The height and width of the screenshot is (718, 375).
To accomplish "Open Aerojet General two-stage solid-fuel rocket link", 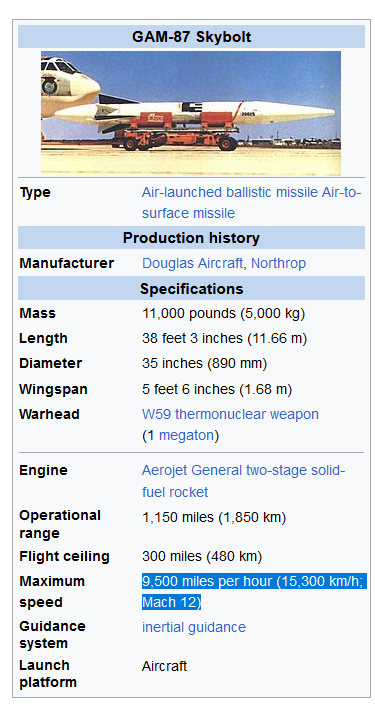I will pyautogui.click(x=244, y=481).
